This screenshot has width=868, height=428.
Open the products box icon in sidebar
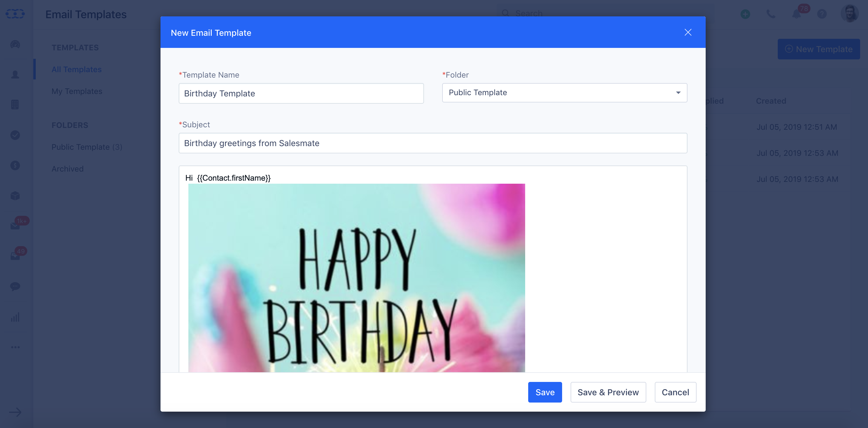point(15,196)
